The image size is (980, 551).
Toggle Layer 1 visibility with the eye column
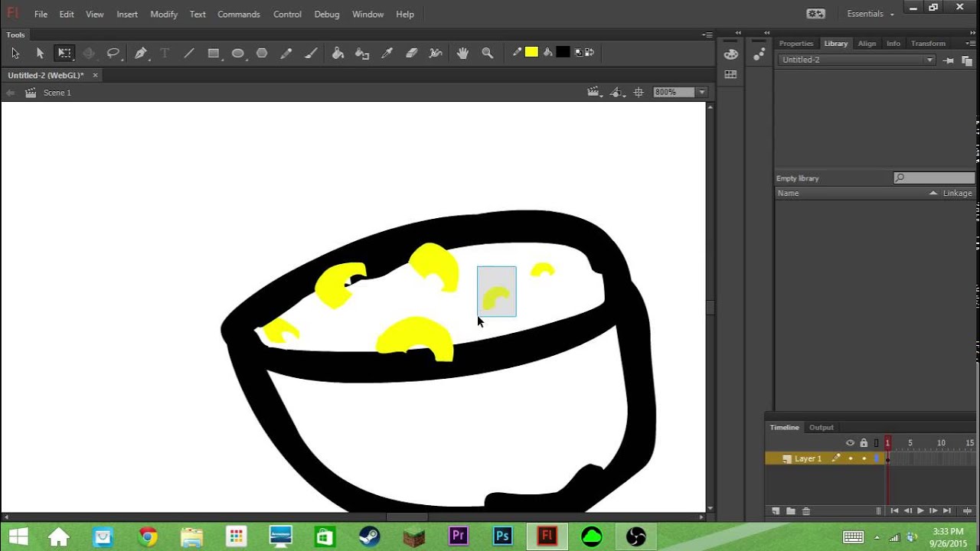851,458
